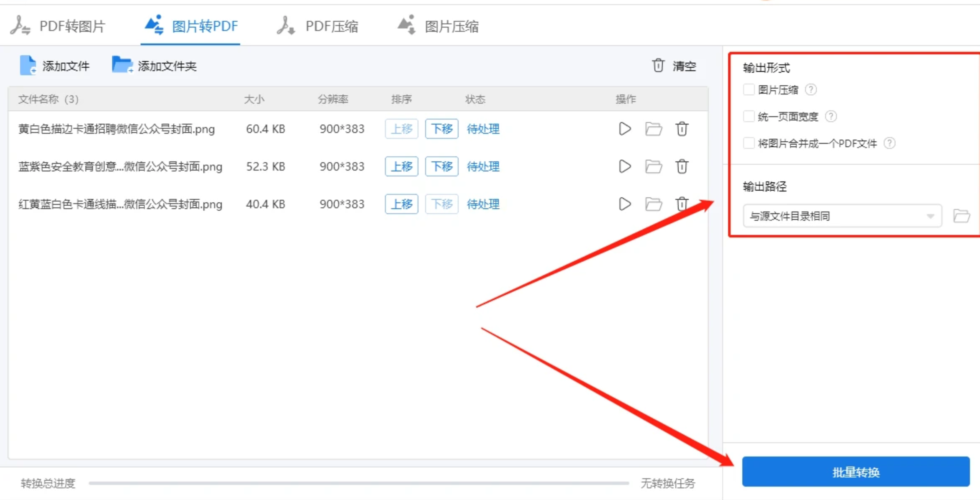Click the play/convert icon for the first file

[624, 129]
